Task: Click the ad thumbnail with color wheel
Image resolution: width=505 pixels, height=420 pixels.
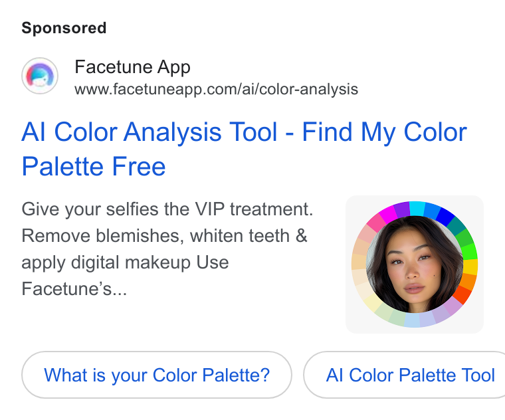Action: pyautogui.click(x=415, y=264)
